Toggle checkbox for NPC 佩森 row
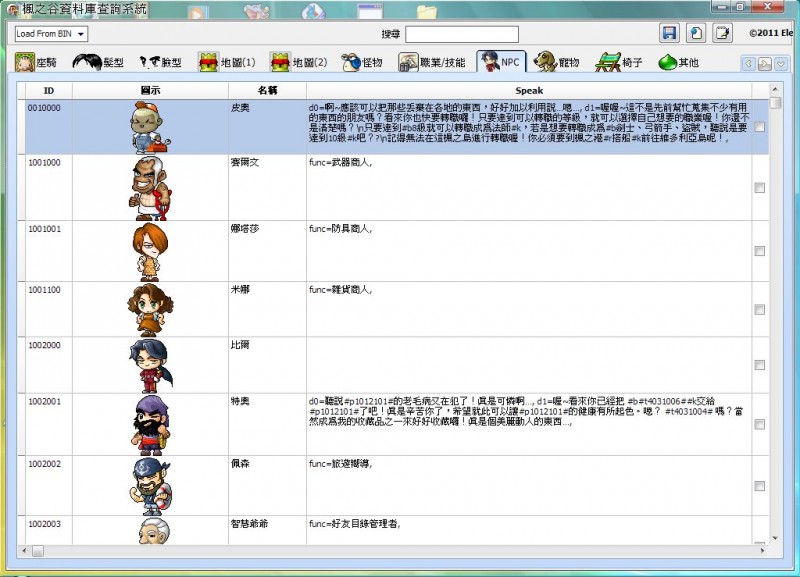The height and width of the screenshot is (577, 800). tap(760, 486)
